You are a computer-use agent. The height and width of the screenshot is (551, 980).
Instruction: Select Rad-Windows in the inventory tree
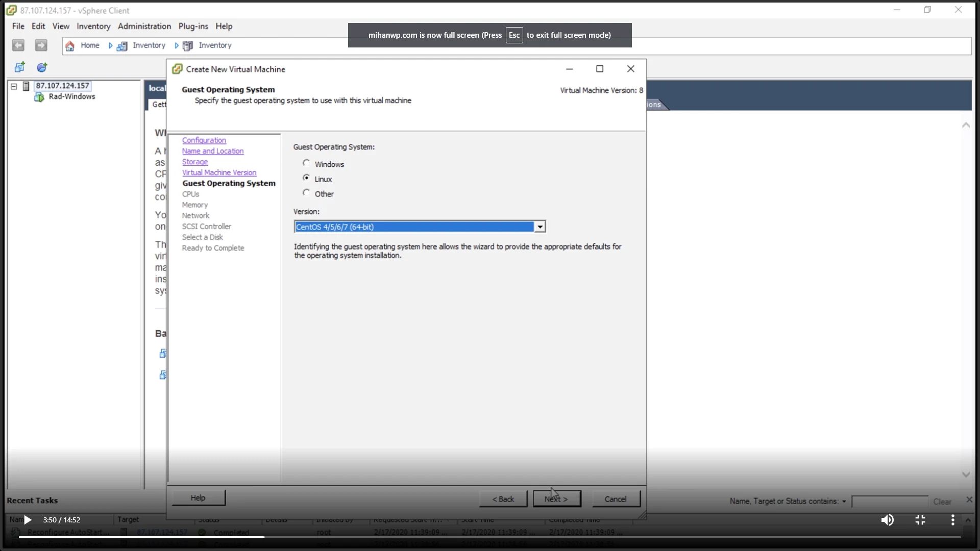pyautogui.click(x=72, y=96)
